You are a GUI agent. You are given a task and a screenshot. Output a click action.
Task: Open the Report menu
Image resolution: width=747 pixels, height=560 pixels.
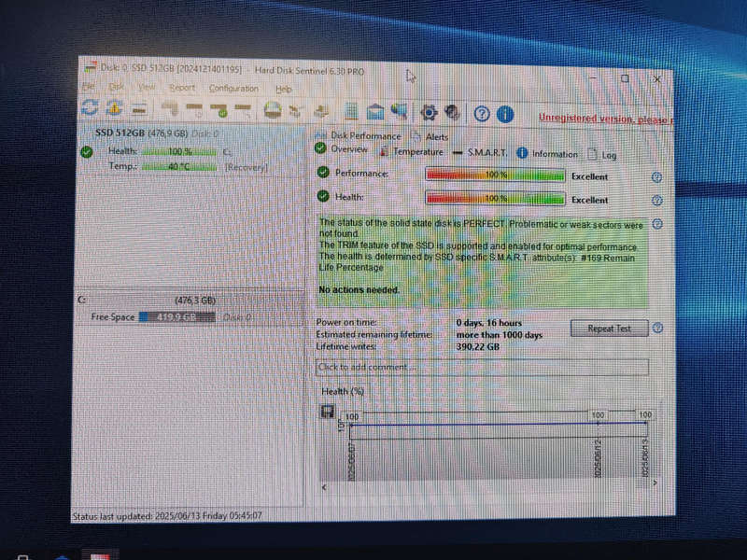182,88
